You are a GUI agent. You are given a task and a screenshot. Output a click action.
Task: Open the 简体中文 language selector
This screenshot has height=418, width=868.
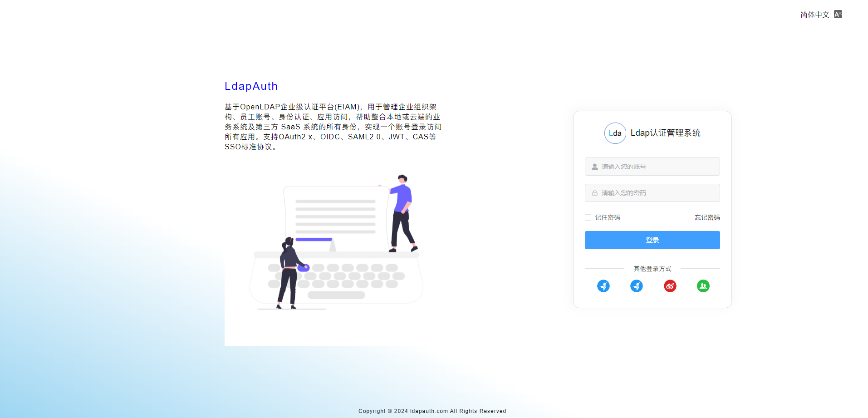click(815, 15)
